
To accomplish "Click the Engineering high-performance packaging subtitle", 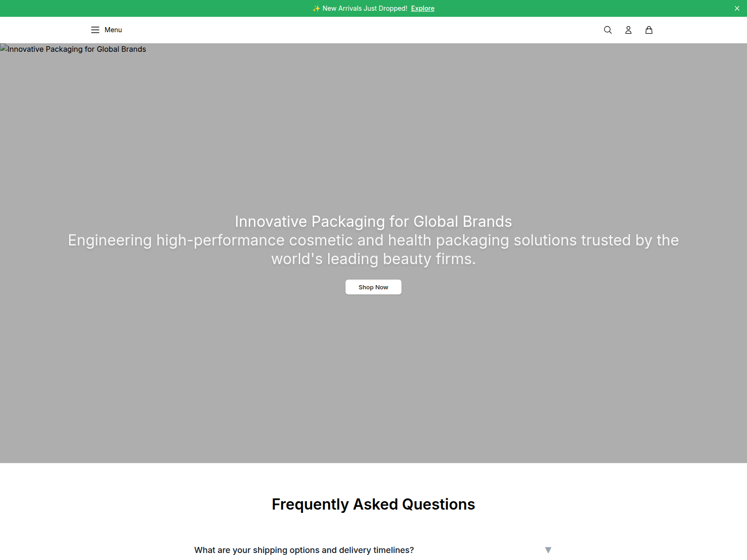I will [x=373, y=249].
